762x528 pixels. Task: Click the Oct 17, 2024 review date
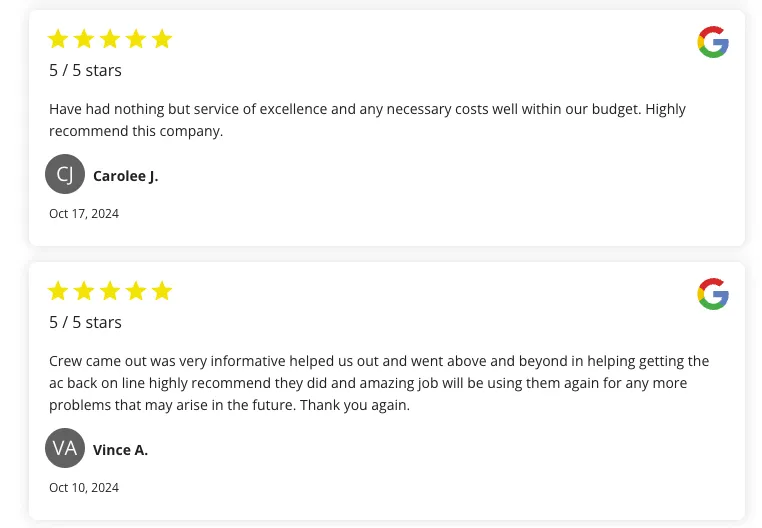(84, 213)
